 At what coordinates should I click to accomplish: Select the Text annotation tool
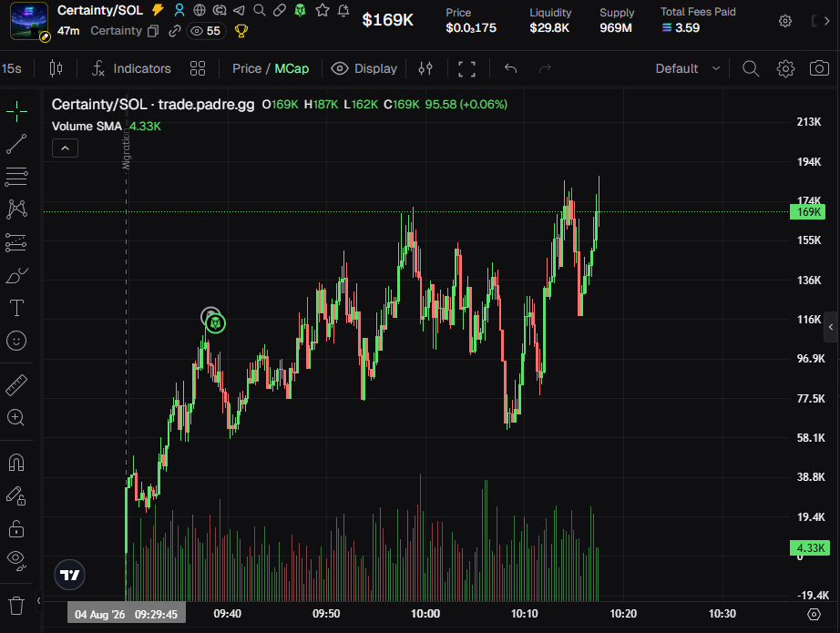pos(16,308)
